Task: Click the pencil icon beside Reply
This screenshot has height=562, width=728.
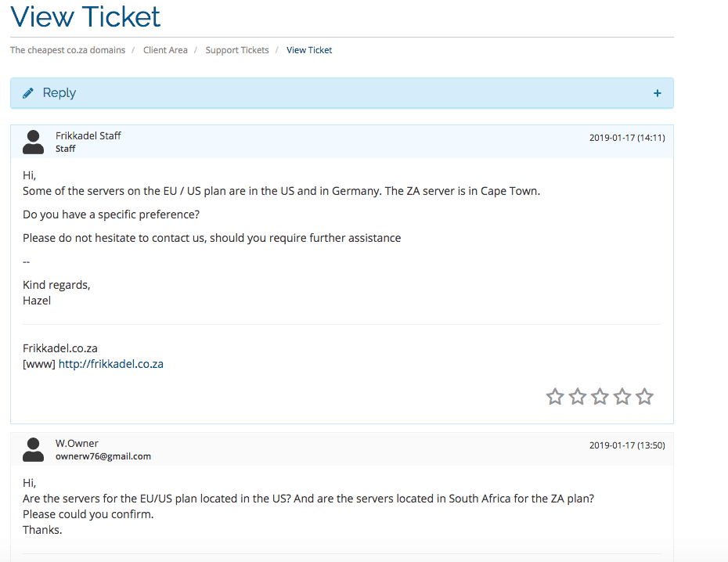Action: tap(28, 93)
